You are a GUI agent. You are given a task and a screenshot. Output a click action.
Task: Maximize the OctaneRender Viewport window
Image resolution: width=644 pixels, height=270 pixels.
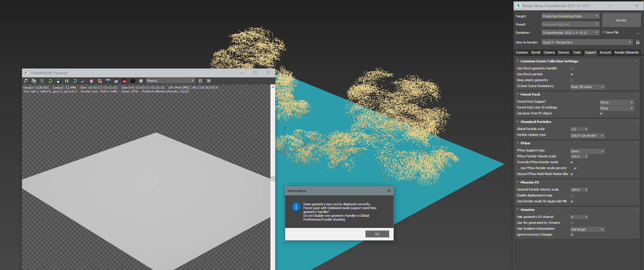click(x=255, y=73)
